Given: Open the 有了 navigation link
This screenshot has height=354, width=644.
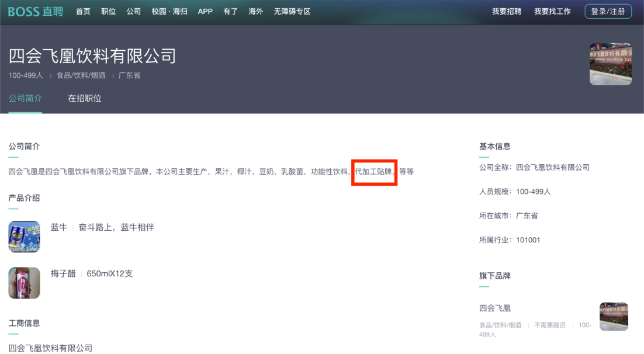Looking at the screenshot, I should (x=230, y=12).
